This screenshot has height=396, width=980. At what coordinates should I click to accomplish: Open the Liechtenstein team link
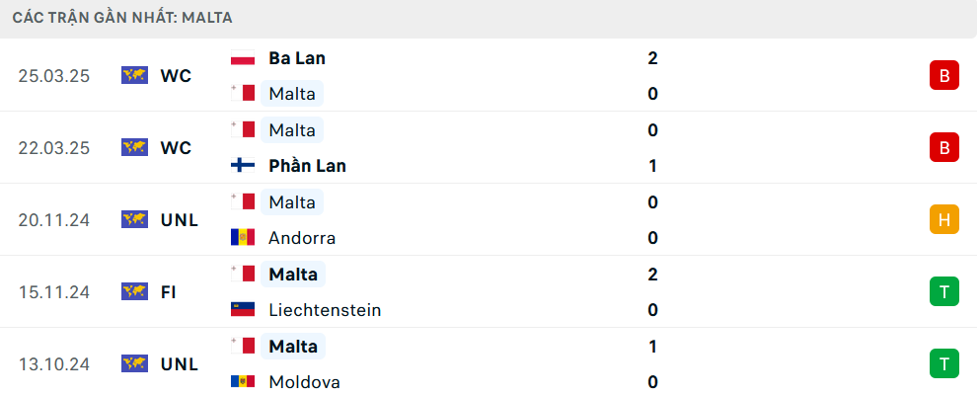[x=325, y=310]
